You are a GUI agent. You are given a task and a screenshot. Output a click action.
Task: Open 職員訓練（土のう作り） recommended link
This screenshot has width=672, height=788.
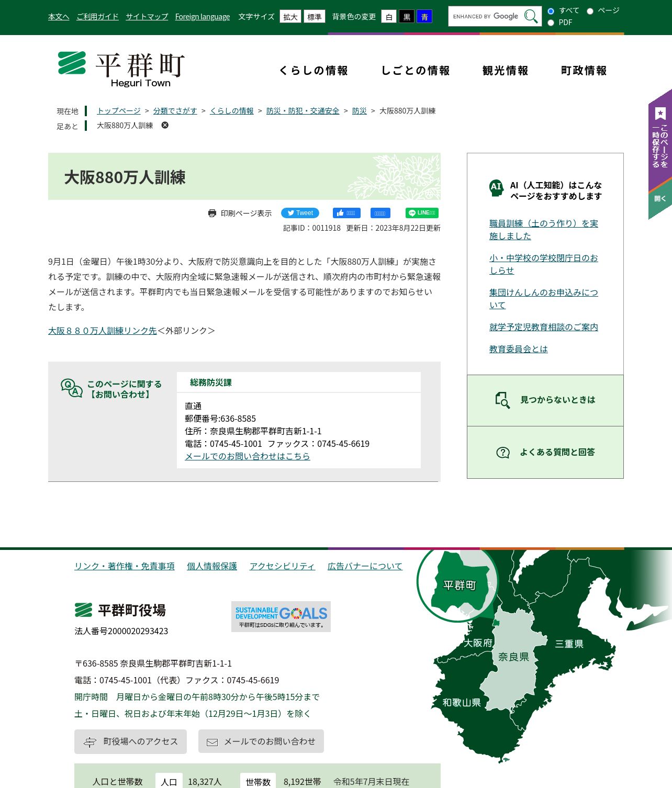pyautogui.click(x=544, y=230)
